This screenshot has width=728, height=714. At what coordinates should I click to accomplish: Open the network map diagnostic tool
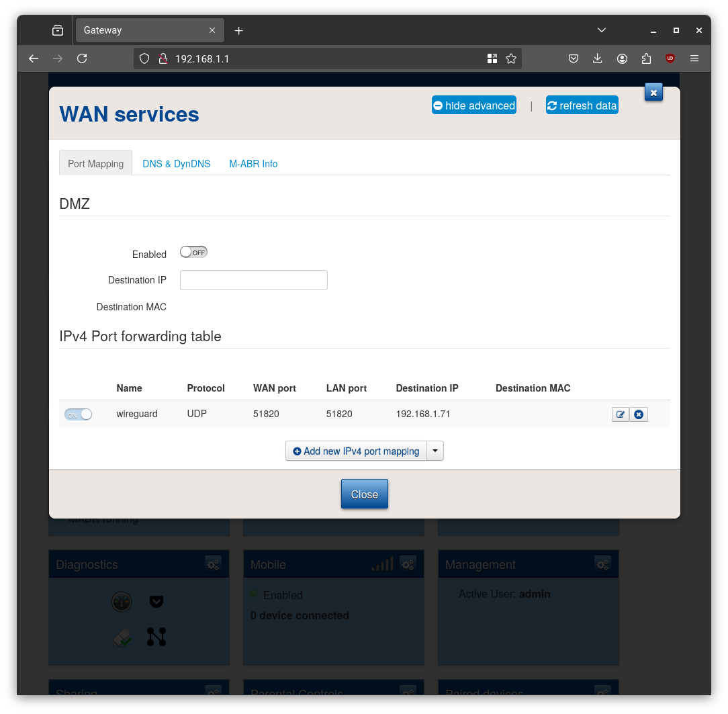point(156,637)
